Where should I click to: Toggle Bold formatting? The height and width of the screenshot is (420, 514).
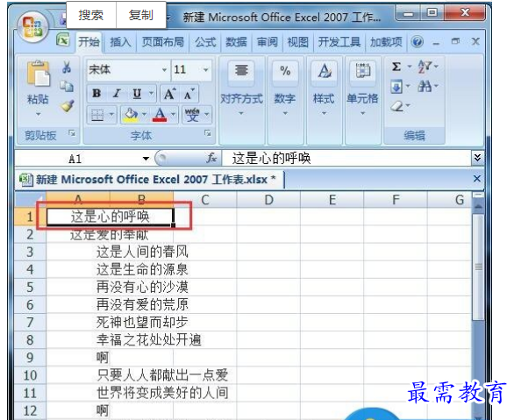[96, 94]
